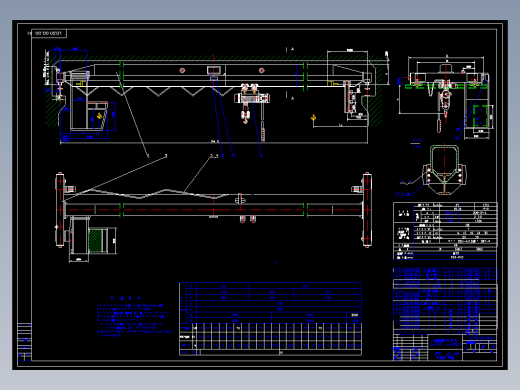Select the electric hoist in front view
This screenshot has width=520, height=390.
coord(252,103)
